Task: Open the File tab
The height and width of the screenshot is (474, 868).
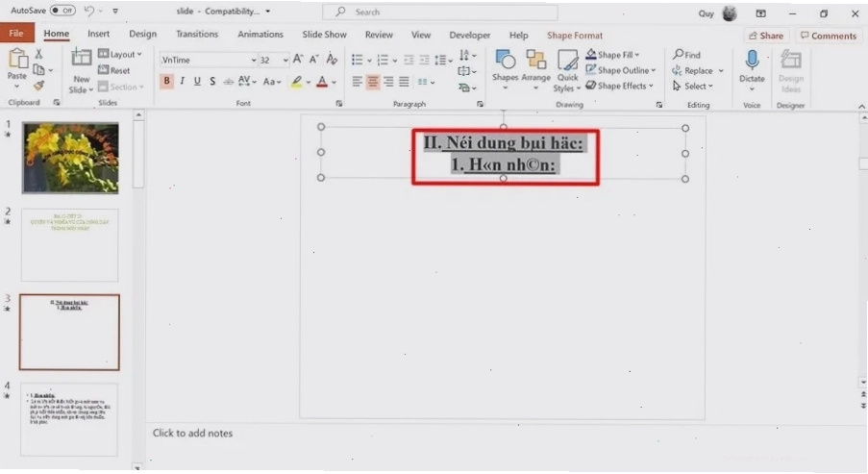Action: coord(16,34)
